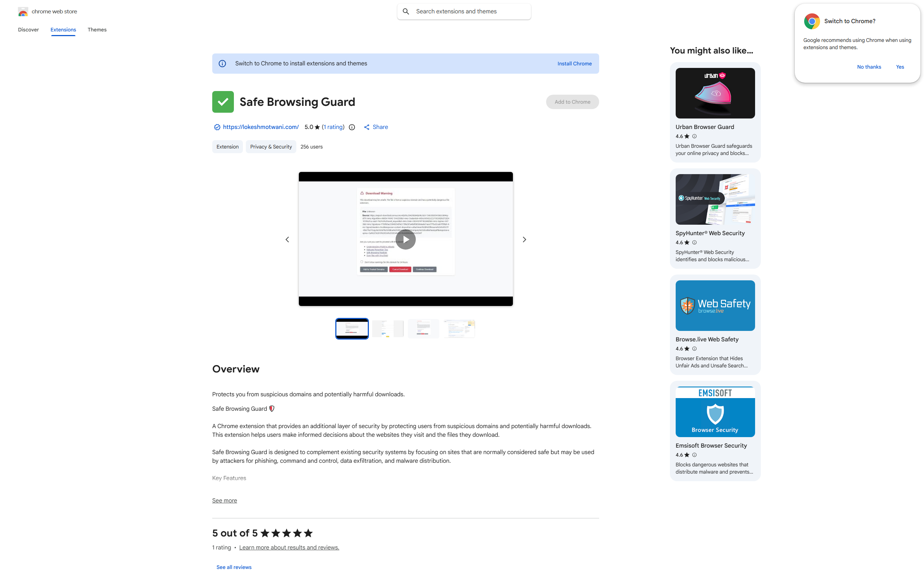Click the Chrome logo in Switch to Chrome popup
This screenshot has width=924, height=578.
click(x=812, y=21)
